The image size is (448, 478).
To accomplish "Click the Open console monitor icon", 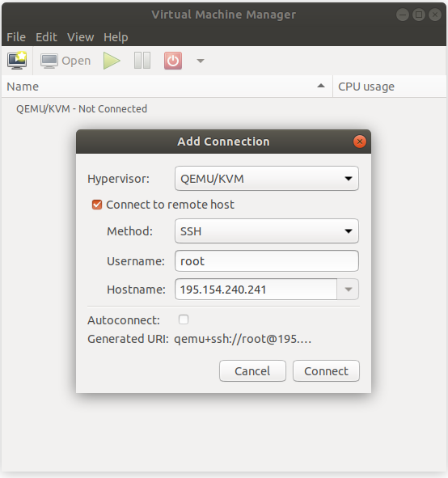I will click(49, 61).
